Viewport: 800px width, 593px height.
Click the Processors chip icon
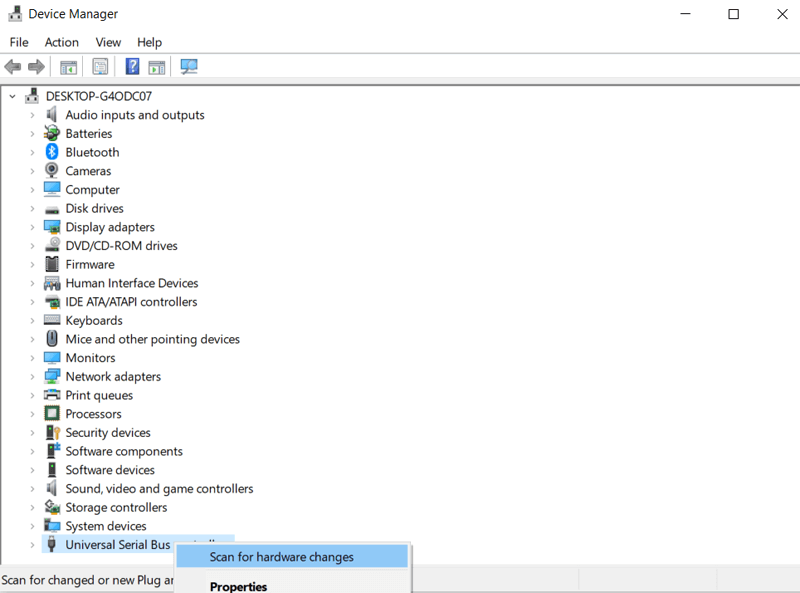pos(52,413)
